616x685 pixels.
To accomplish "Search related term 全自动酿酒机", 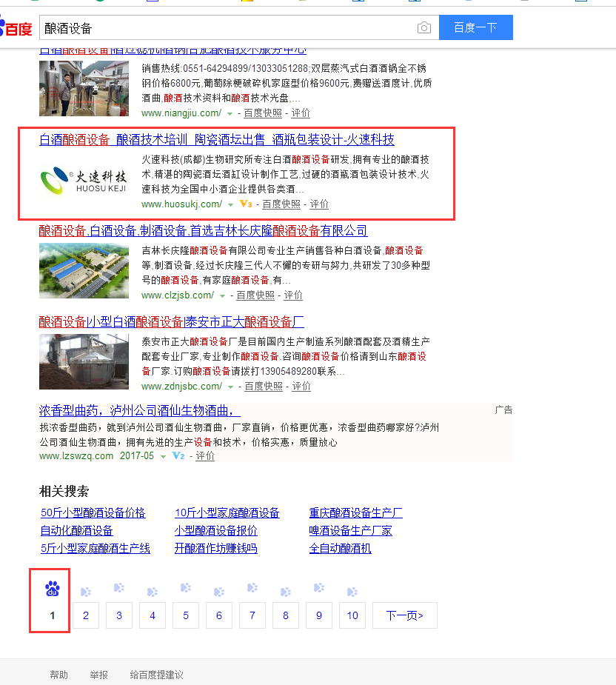I will (x=341, y=548).
